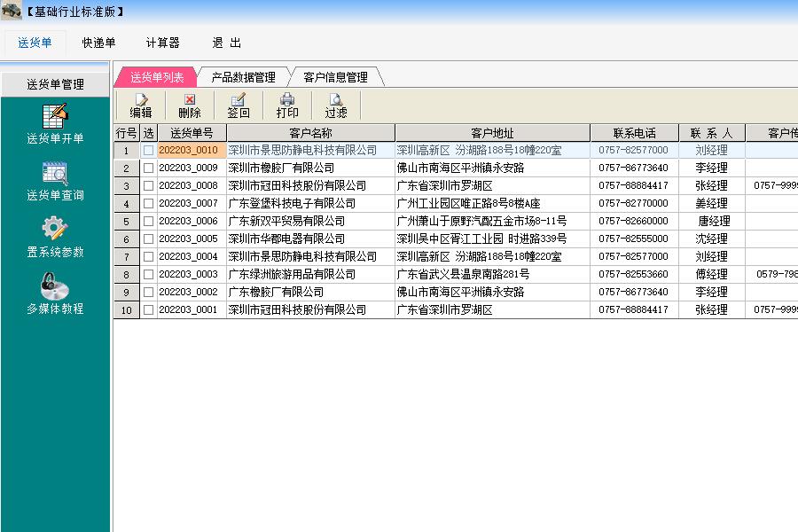The image size is (798, 532).
Task: Switch to the 客户信息管理 tab
Action: pos(335,78)
